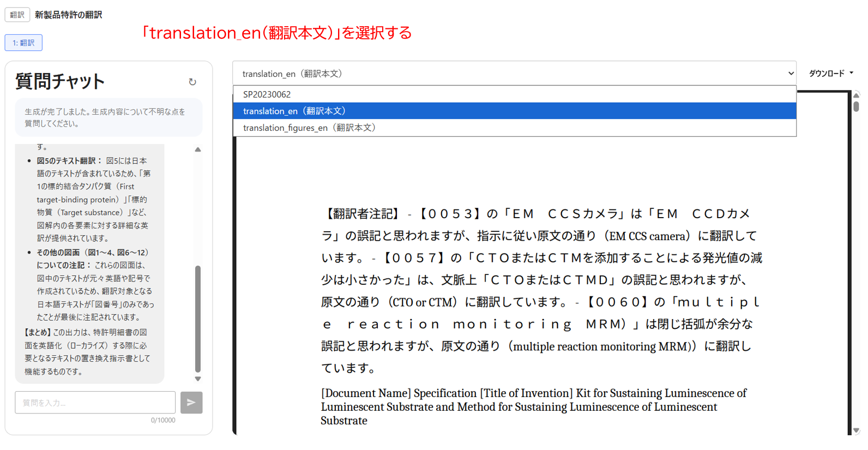Open the translation_en file dropdown
Viewport: 868px width, 450px height.
pos(514,73)
